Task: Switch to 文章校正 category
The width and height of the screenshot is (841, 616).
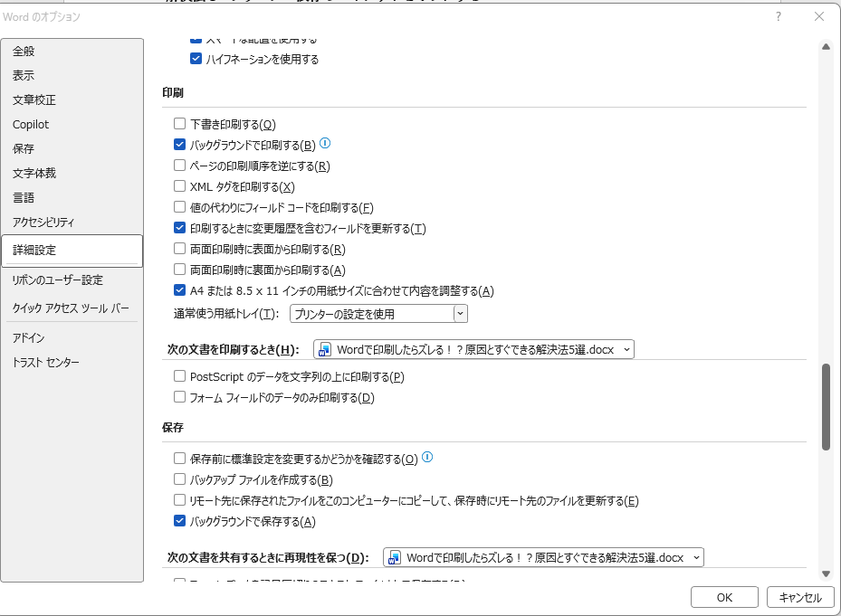Action: [x=34, y=100]
